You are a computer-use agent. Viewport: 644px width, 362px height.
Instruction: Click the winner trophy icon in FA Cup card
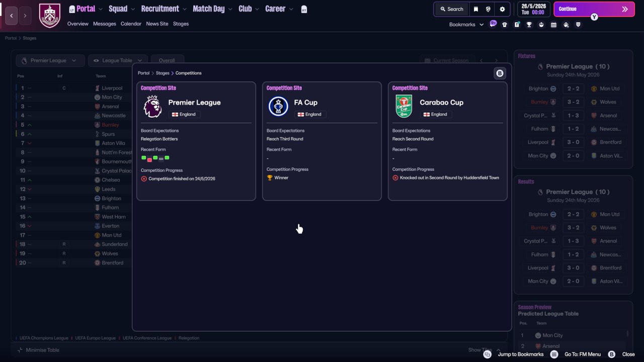click(x=270, y=177)
